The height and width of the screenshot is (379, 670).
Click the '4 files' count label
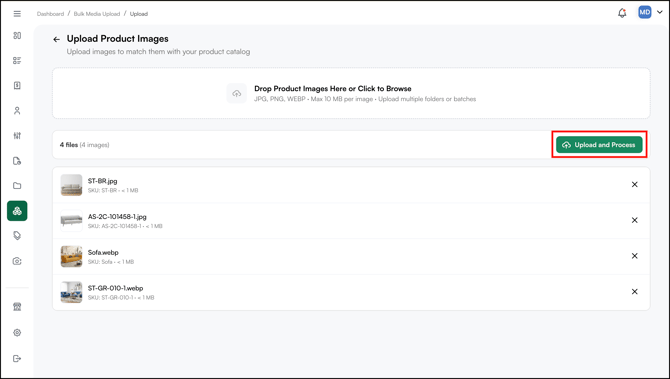(x=69, y=145)
